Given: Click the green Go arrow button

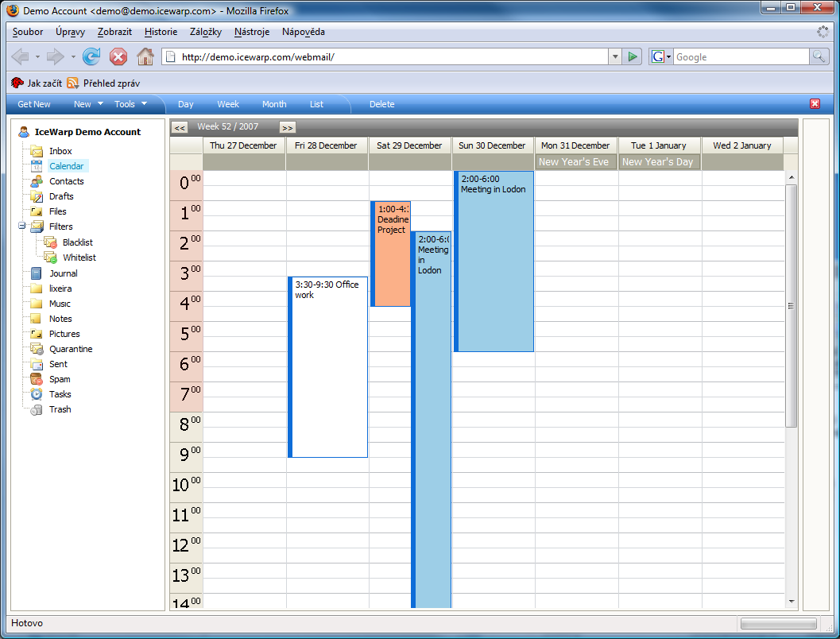Looking at the screenshot, I should pos(633,56).
